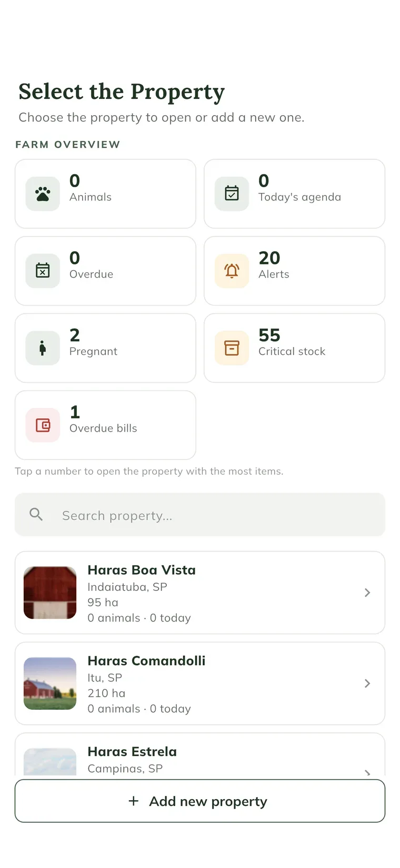Viewport: 400px width, 868px height.
Task: Tap the number 2 on the Pregnant card
Action: click(75, 335)
